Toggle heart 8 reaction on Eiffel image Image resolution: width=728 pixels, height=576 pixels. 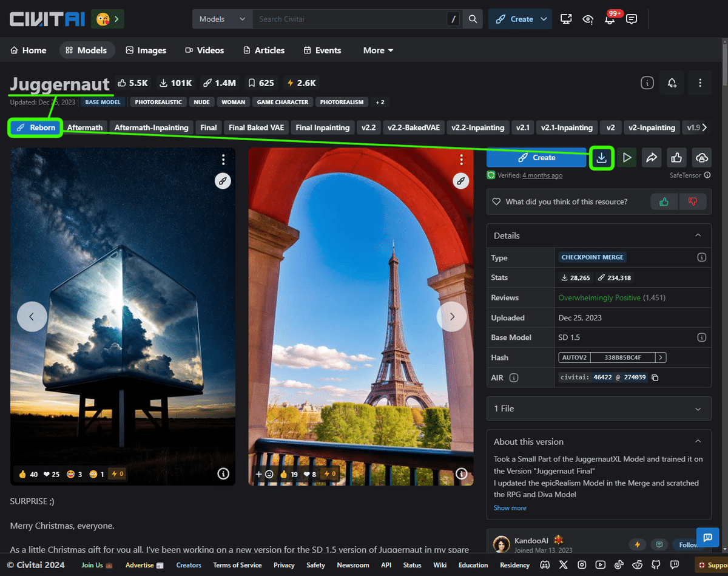(310, 474)
